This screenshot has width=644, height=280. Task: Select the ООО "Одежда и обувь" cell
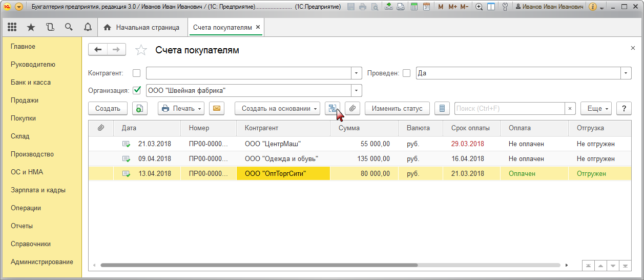pyautogui.click(x=283, y=158)
